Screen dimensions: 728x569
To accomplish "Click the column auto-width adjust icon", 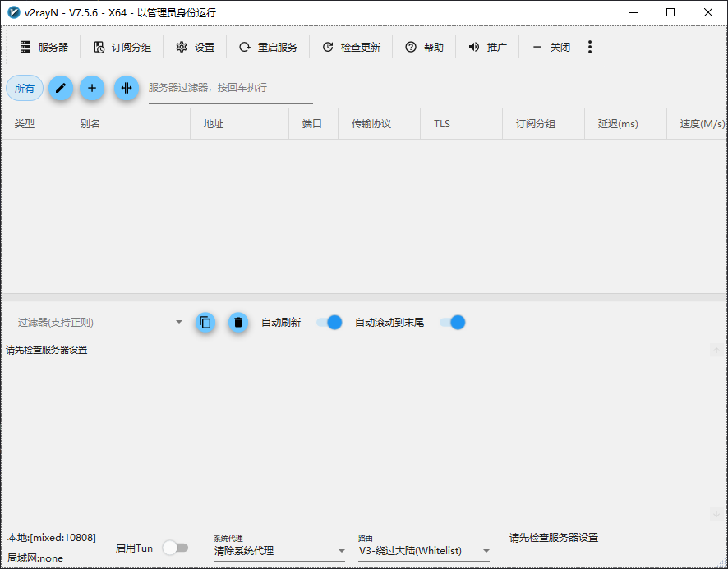I will [x=127, y=88].
